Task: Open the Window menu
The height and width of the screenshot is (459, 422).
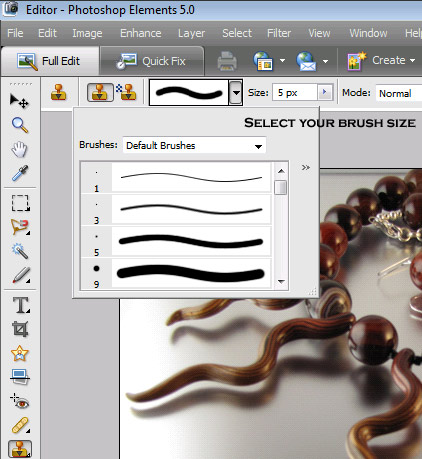Action: (368, 33)
